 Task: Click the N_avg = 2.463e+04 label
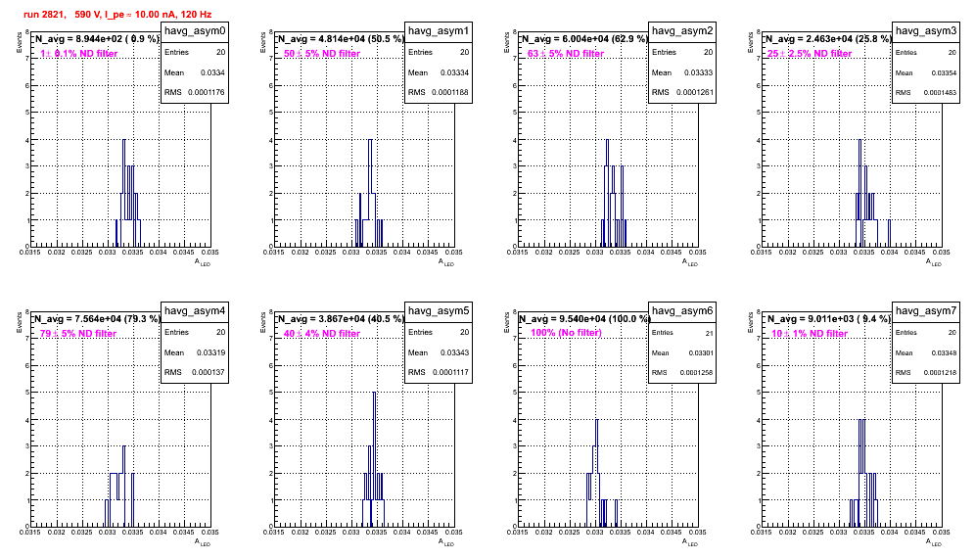tap(827, 39)
